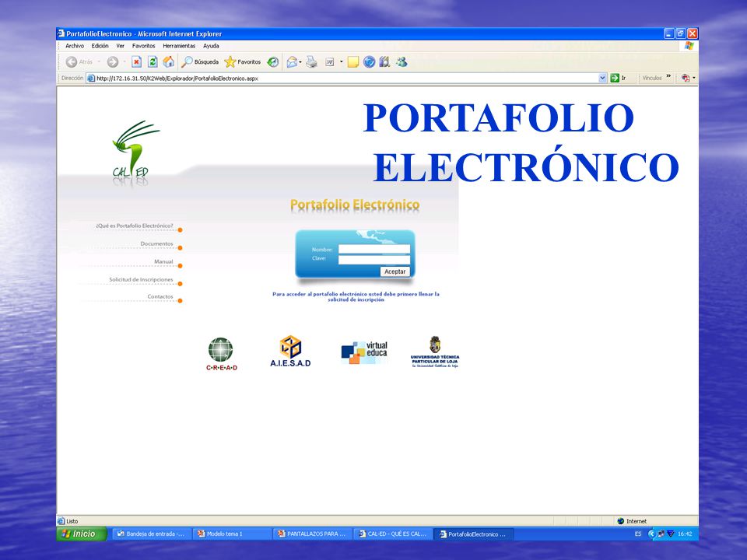Open the Manual link
The image size is (747, 560).
pos(163,261)
